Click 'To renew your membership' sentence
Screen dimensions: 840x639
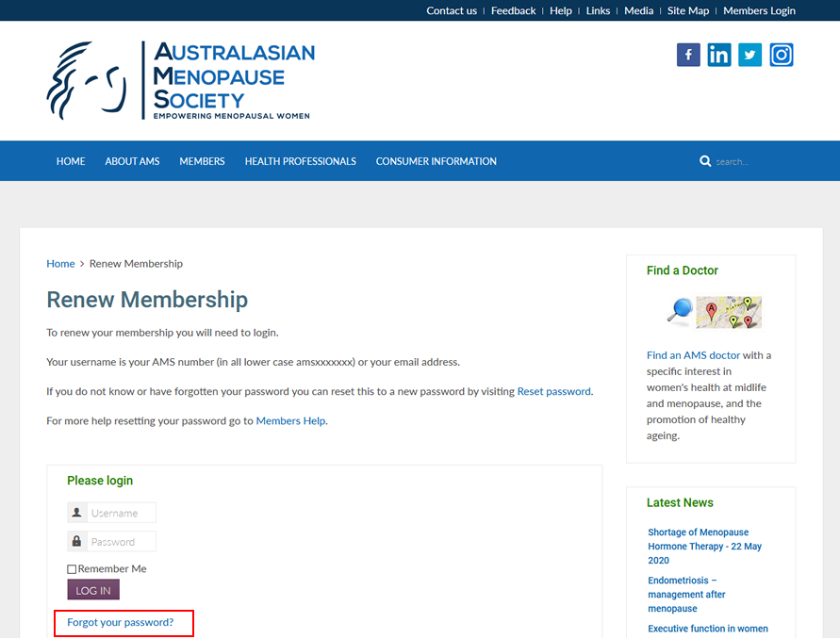point(162,333)
